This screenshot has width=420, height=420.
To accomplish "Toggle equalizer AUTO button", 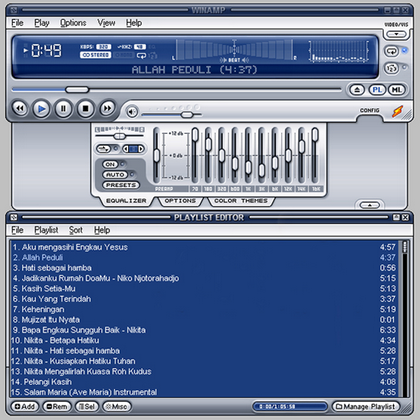I will (115, 175).
